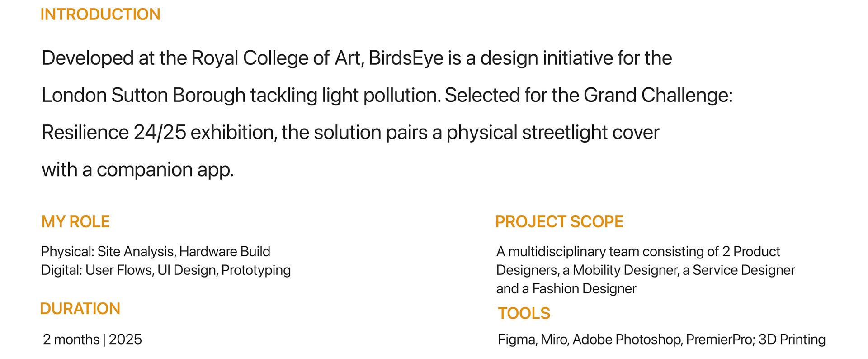The height and width of the screenshot is (359, 868).
Task: Click the MY ROLE heading
Action: coord(75,222)
